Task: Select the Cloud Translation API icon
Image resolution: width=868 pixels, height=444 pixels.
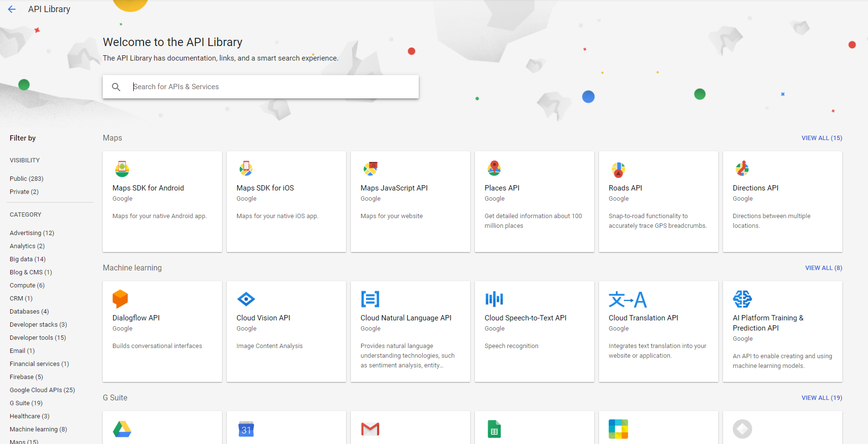Action: [628, 300]
